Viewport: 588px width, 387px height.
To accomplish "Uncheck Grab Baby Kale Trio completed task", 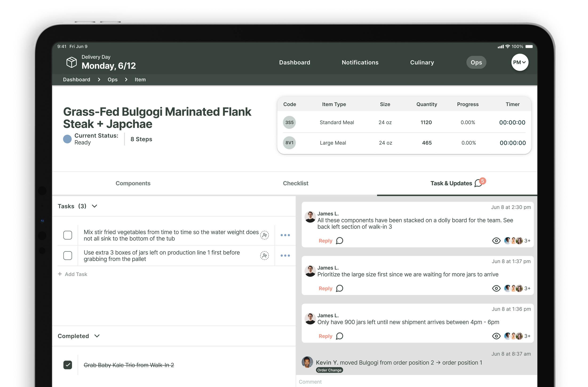I will tap(68, 365).
